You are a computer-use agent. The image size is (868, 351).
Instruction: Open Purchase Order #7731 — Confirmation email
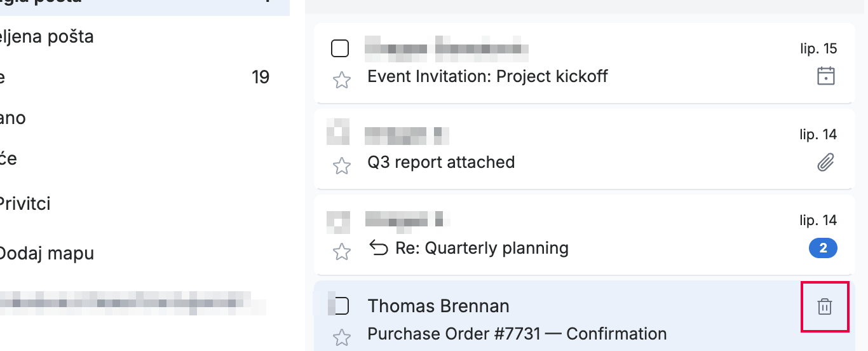point(517,334)
